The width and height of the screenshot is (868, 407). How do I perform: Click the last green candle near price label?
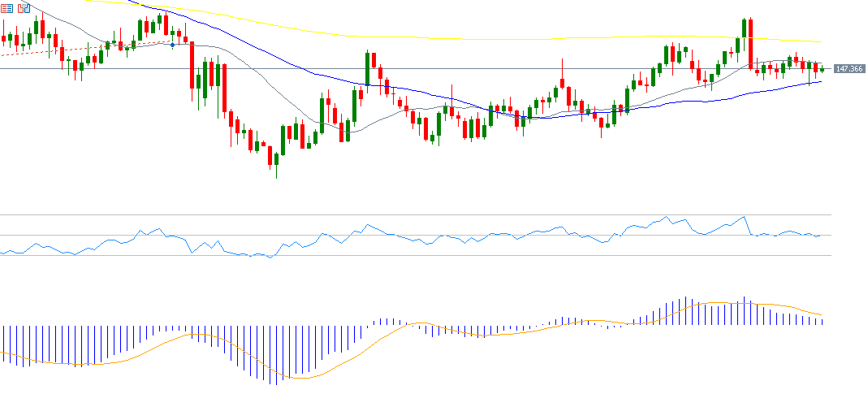click(x=822, y=69)
